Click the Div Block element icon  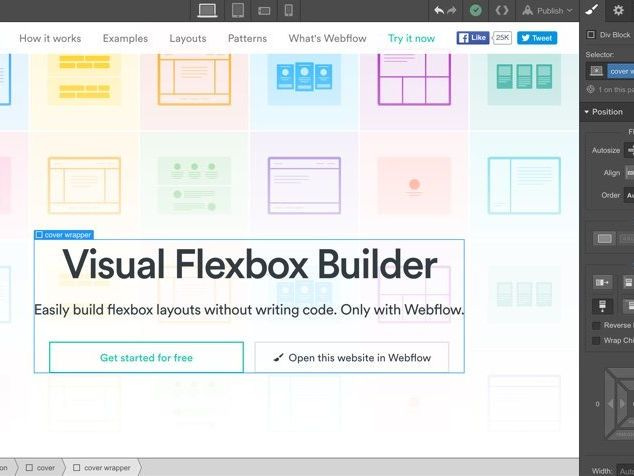[591, 35]
